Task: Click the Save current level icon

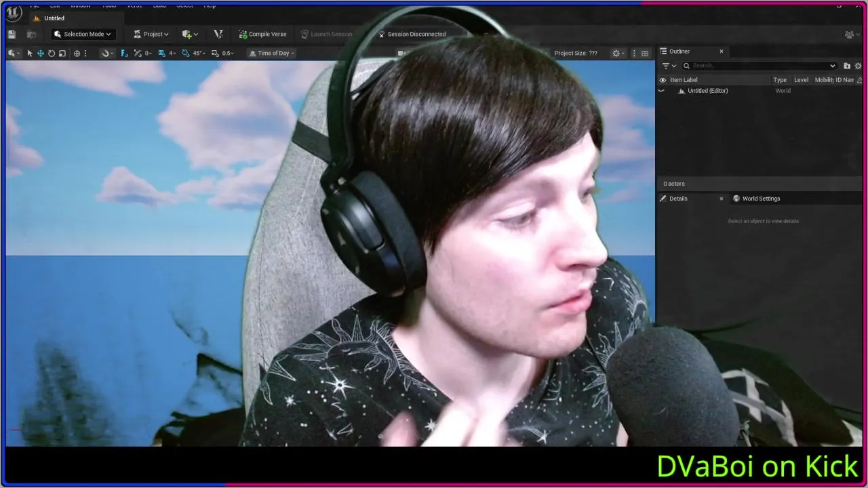Action: pos(12,34)
